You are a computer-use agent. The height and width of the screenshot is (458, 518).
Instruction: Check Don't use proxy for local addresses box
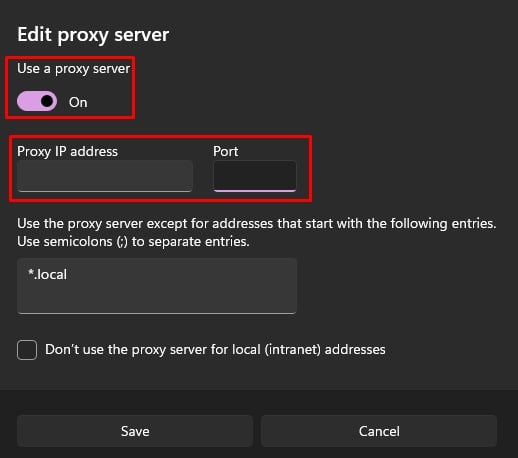point(27,350)
